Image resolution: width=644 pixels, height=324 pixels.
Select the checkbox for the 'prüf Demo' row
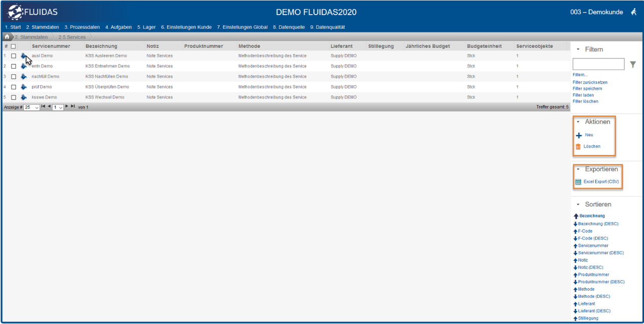coord(14,87)
